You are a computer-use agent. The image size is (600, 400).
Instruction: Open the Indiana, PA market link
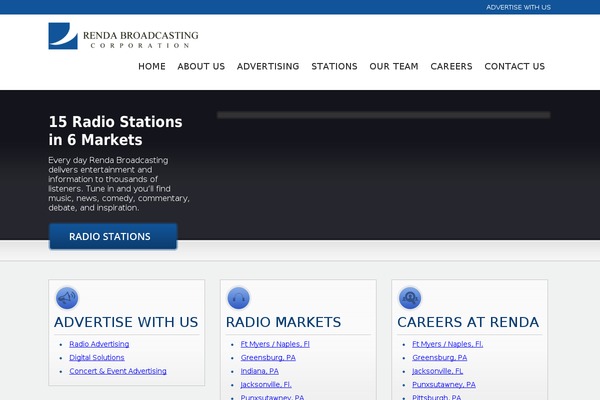tap(259, 371)
